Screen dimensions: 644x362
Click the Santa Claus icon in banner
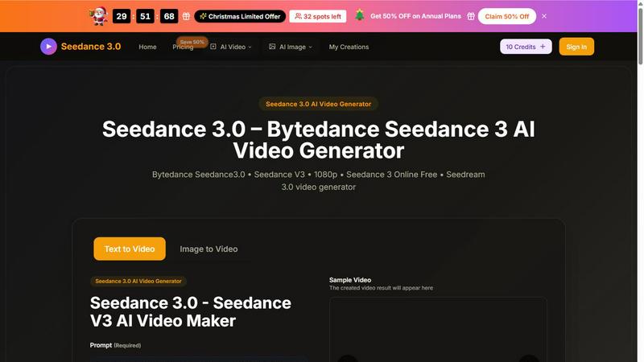[98, 16]
